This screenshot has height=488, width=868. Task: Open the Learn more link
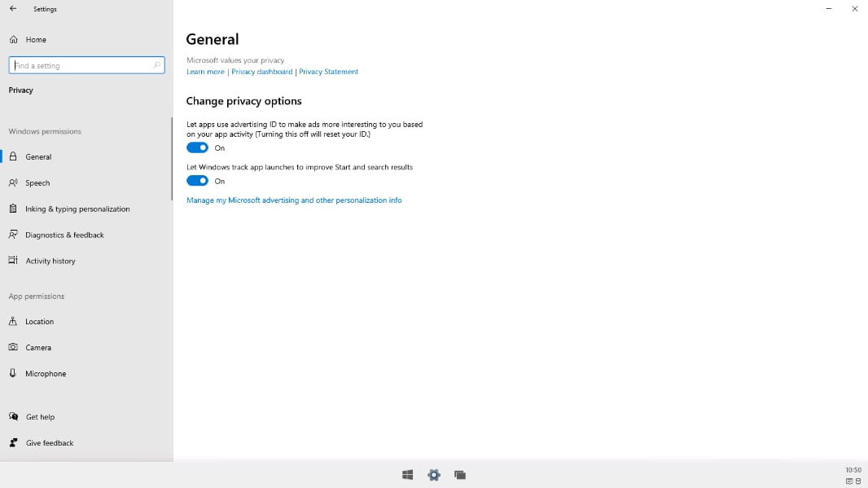pyautogui.click(x=205, y=72)
